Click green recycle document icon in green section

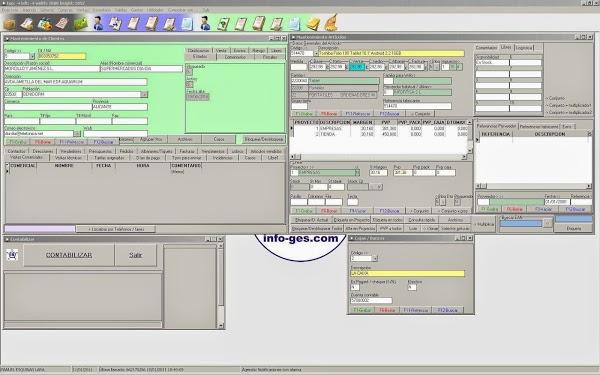click(x=223, y=23)
